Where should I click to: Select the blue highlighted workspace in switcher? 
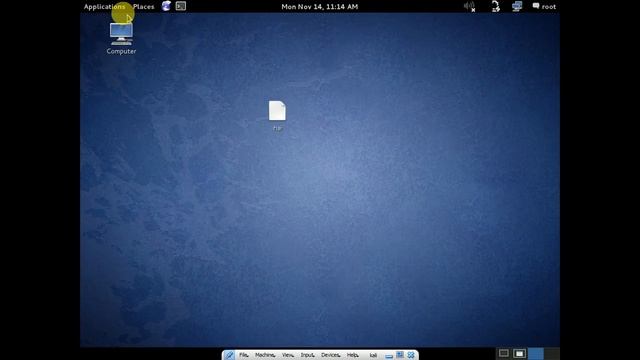click(536, 353)
